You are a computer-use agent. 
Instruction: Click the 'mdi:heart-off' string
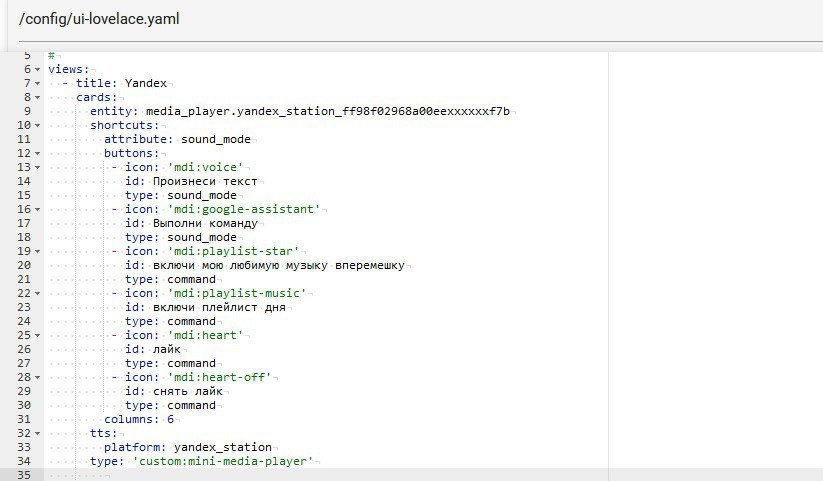coord(219,377)
